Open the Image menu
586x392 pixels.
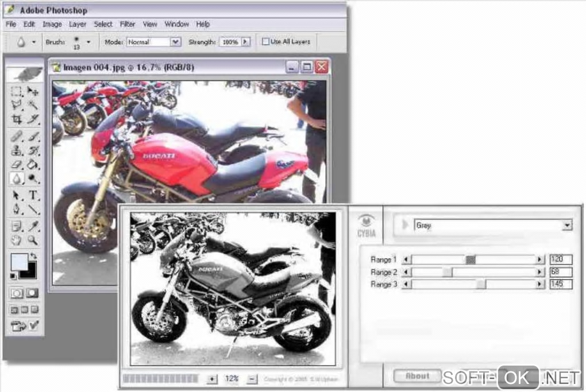[52, 24]
